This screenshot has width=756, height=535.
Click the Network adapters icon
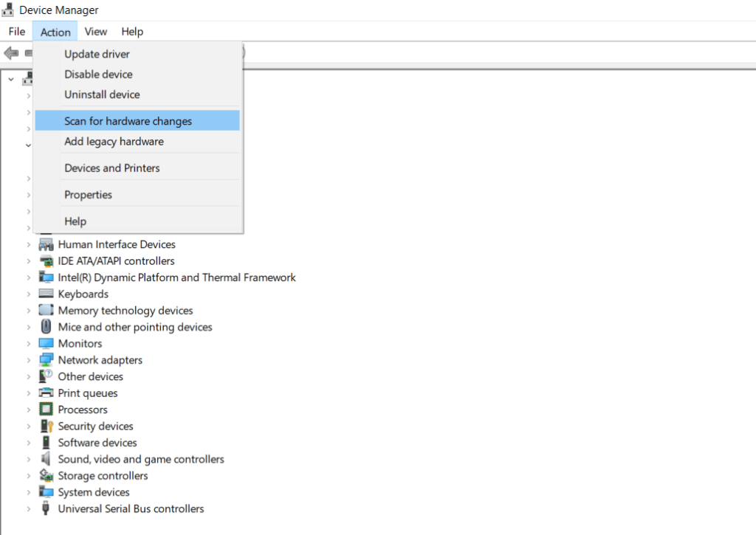pyautogui.click(x=46, y=359)
